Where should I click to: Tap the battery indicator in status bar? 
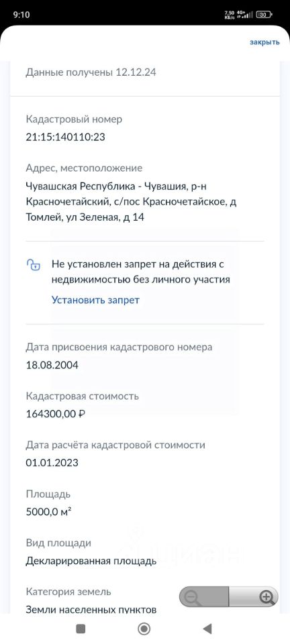pyautogui.click(x=264, y=15)
